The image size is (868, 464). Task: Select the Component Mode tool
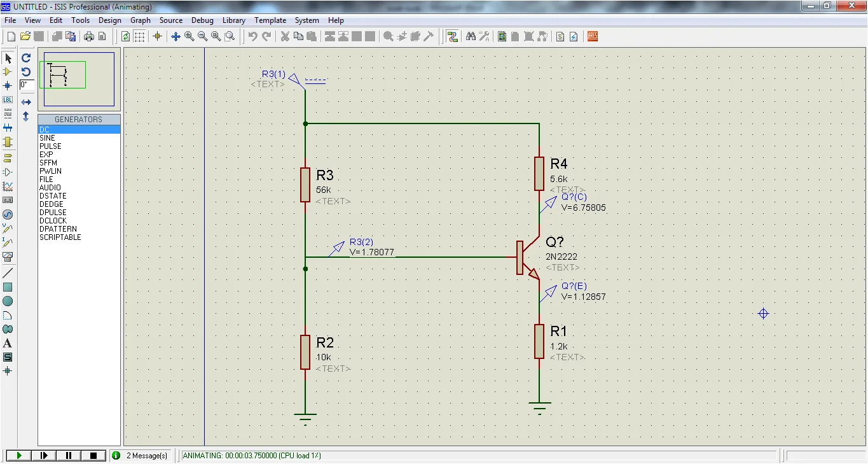click(x=8, y=72)
